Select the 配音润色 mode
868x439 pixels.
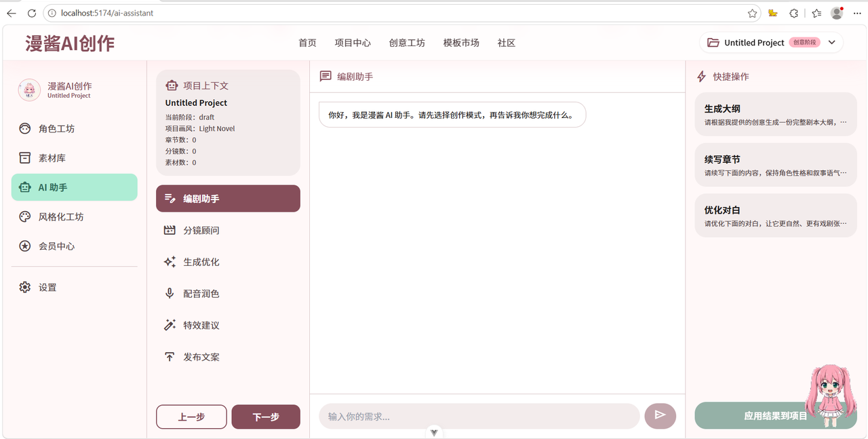[228, 294]
